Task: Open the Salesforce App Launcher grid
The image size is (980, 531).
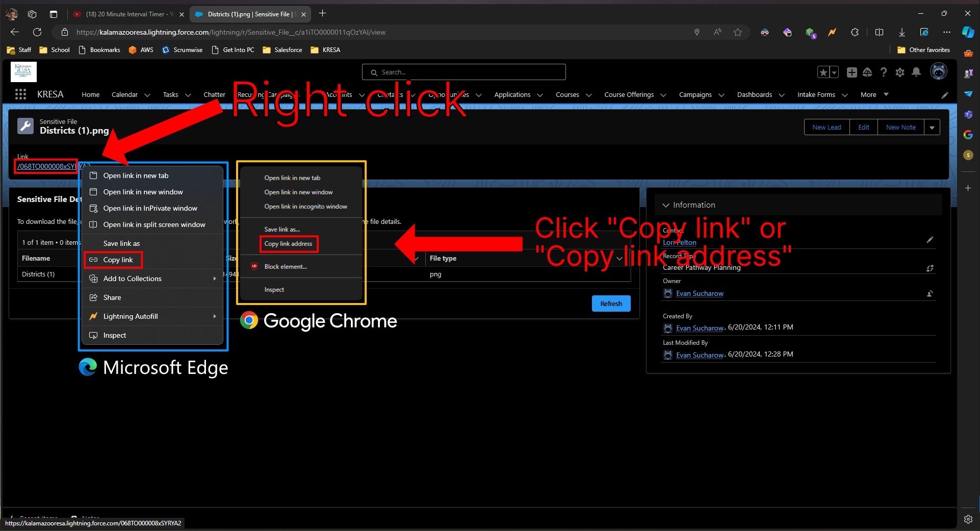Action: [20, 94]
